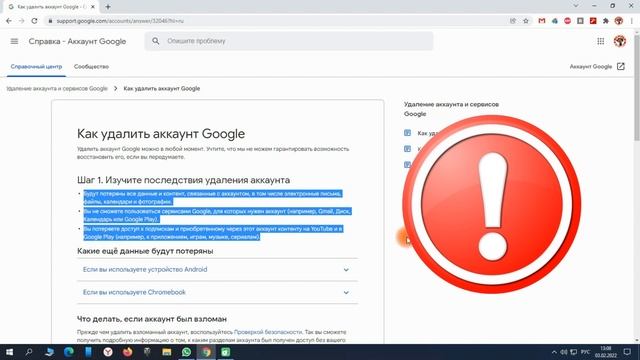Open a new browser tab
This screenshot has width=640, height=360.
click(108, 7)
